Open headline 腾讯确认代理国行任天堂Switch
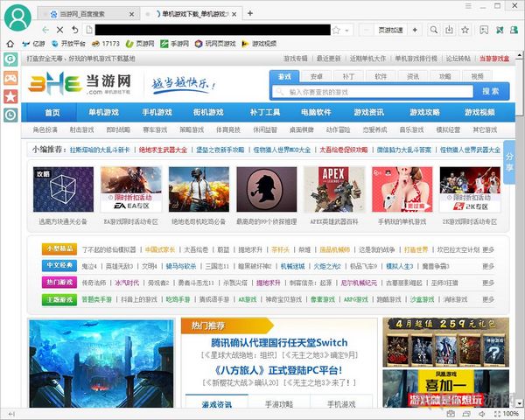The image size is (525, 420). point(279,343)
